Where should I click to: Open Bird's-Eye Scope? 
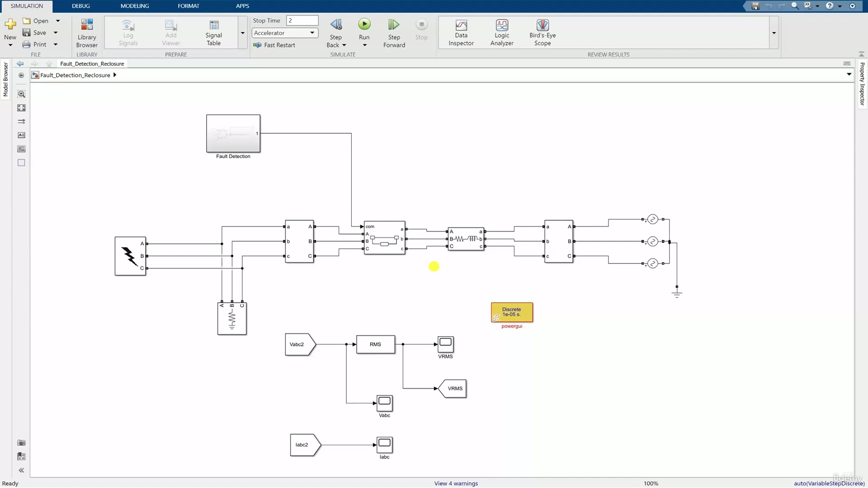pos(542,33)
